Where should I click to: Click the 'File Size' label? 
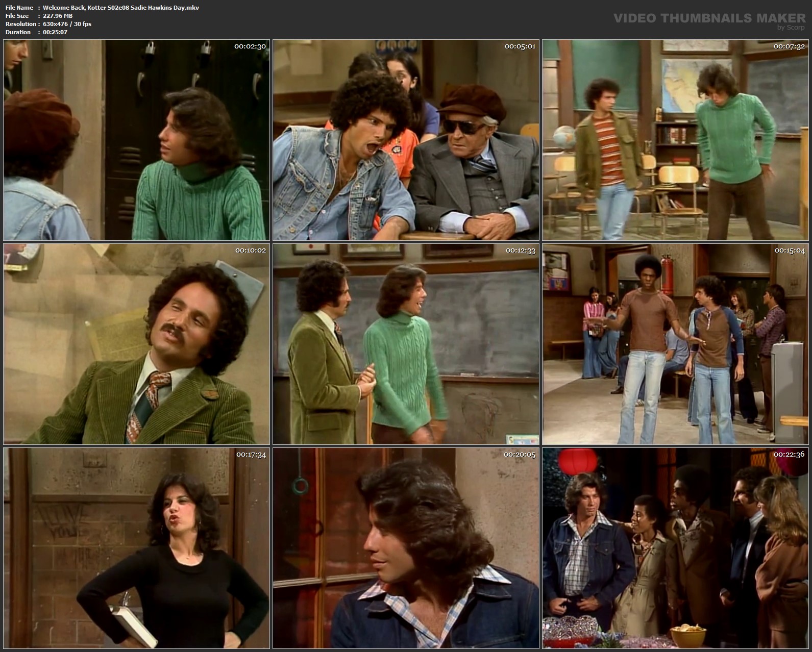coord(17,16)
